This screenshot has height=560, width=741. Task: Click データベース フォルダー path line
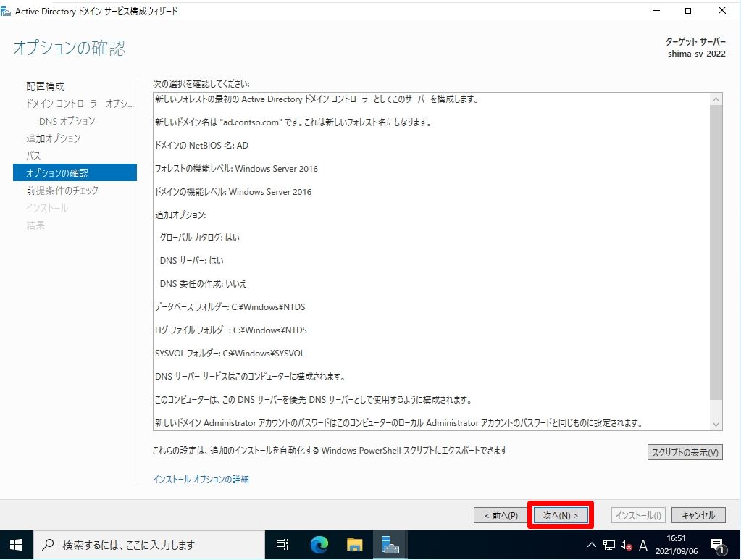(230, 306)
